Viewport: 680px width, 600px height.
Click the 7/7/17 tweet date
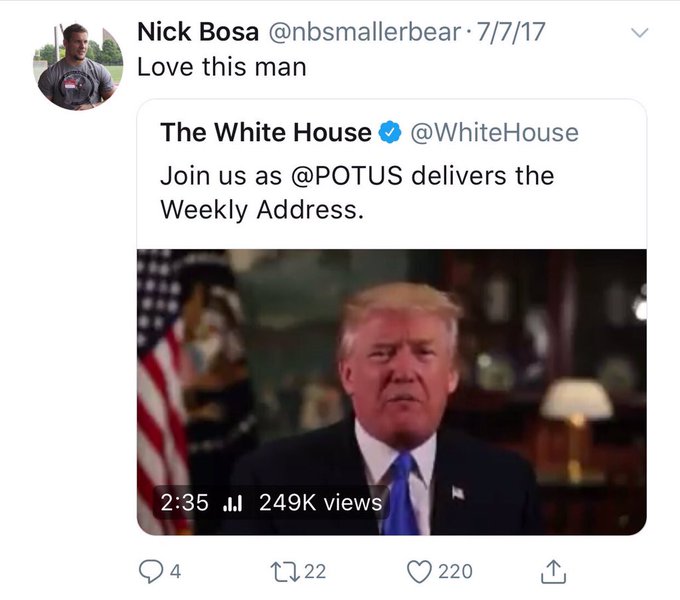[510, 32]
